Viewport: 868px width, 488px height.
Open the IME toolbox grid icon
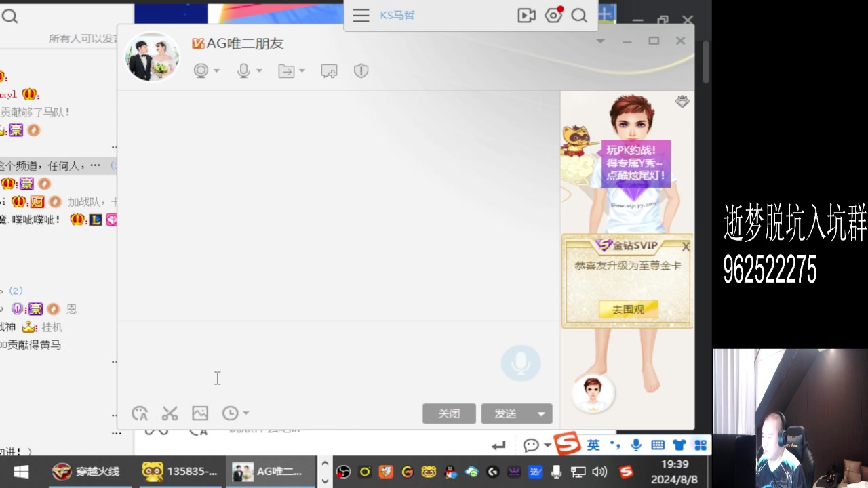tap(701, 445)
